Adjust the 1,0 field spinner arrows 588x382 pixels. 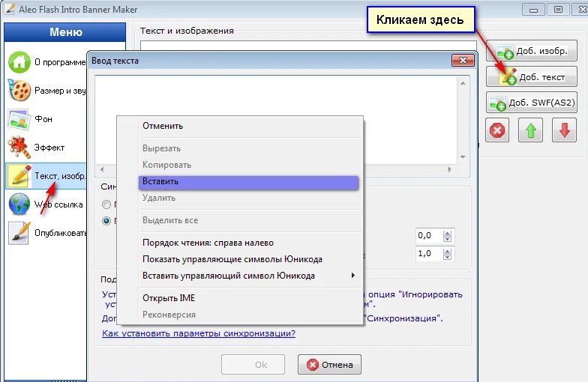(x=447, y=254)
